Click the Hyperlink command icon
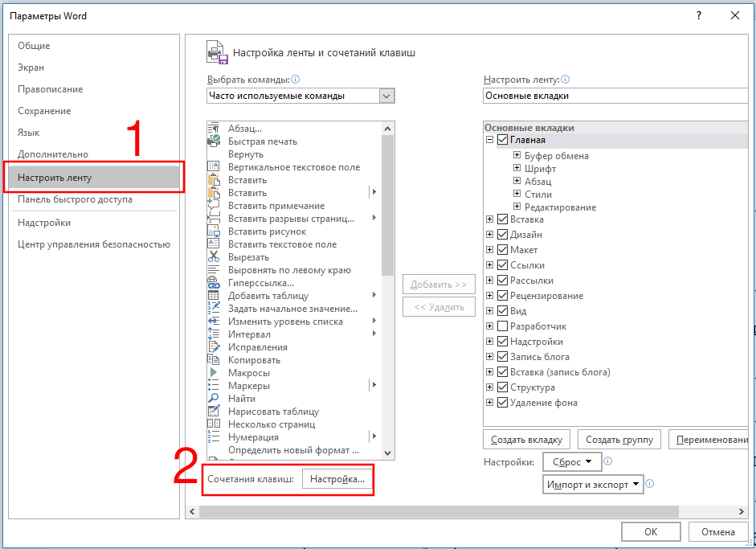 point(214,282)
